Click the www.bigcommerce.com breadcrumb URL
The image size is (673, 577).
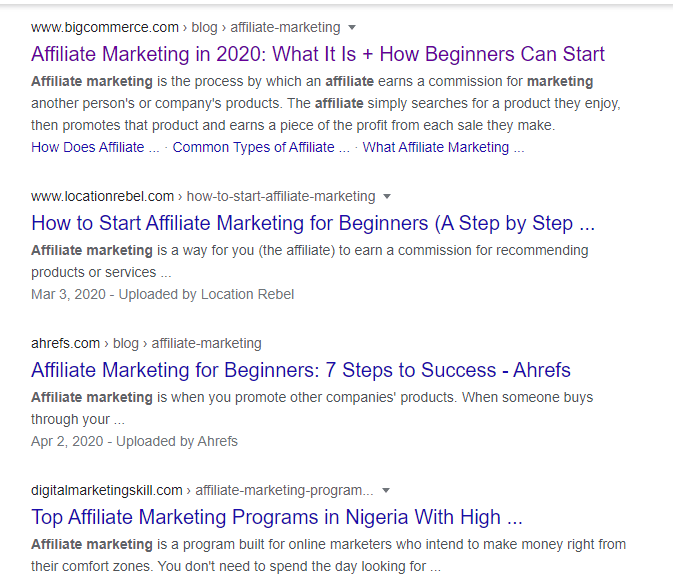coord(105,27)
